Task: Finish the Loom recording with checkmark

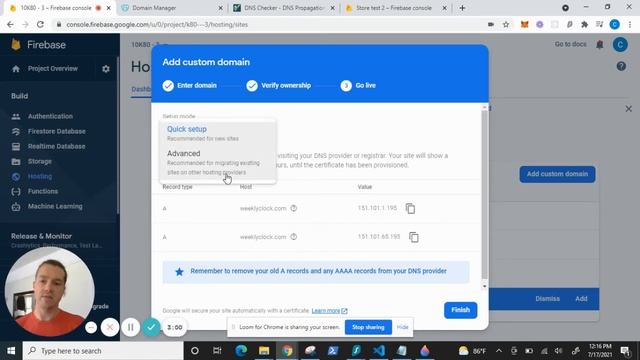Action: coord(151,327)
